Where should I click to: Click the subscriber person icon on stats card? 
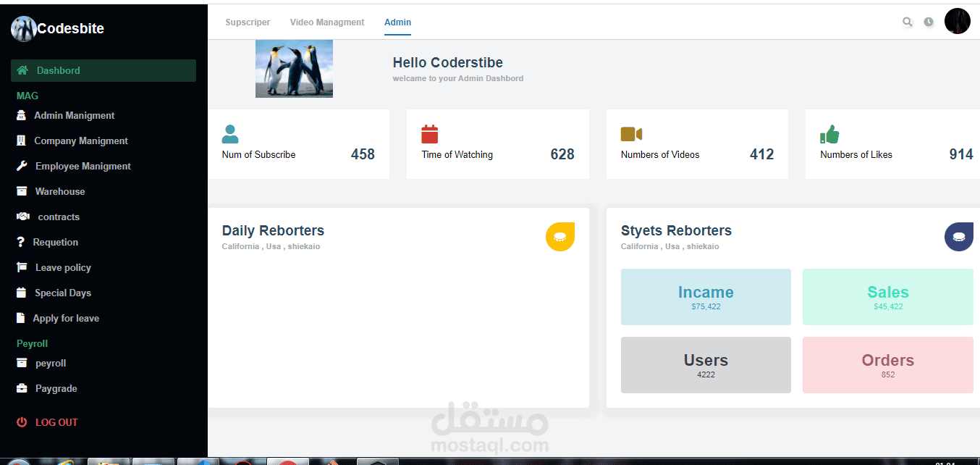[230, 133]
